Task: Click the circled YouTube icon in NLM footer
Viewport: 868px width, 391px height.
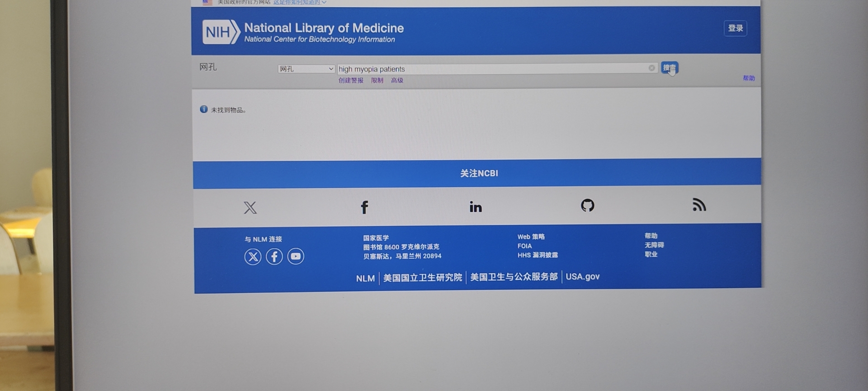Action: (296, 256)
